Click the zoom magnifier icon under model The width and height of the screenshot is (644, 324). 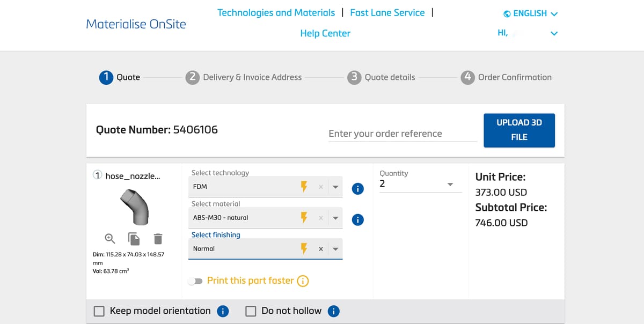click(109, 238)
